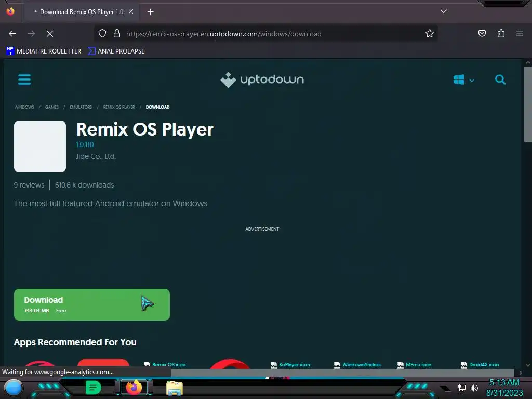Image resolution: width=532 pixels, height=399 pixels.
Task: Navigate to GAMES breadcrumb
Action: click(x=52, y=107)
